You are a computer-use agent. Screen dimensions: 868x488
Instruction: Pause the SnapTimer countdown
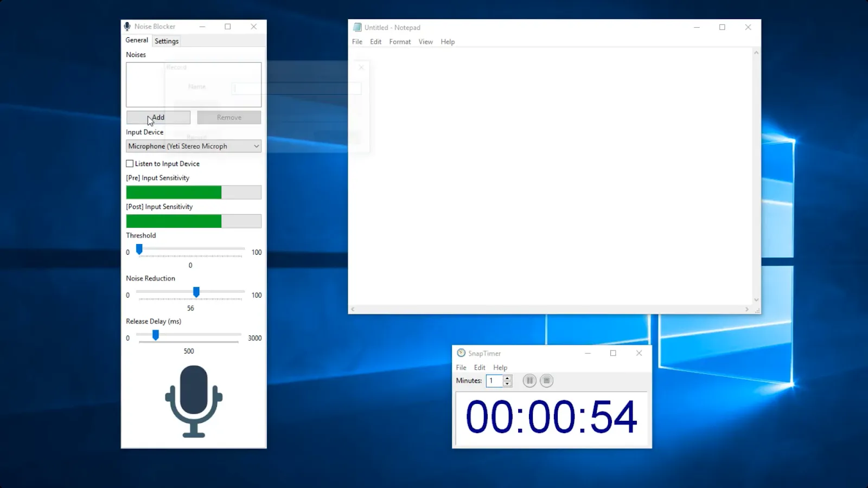[529, 381]
